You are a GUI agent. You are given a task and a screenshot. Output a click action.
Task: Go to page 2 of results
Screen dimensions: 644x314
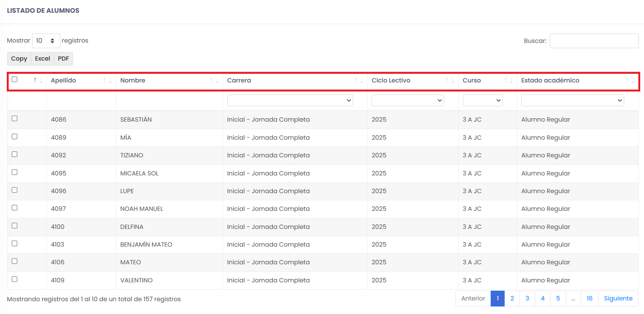512,299
